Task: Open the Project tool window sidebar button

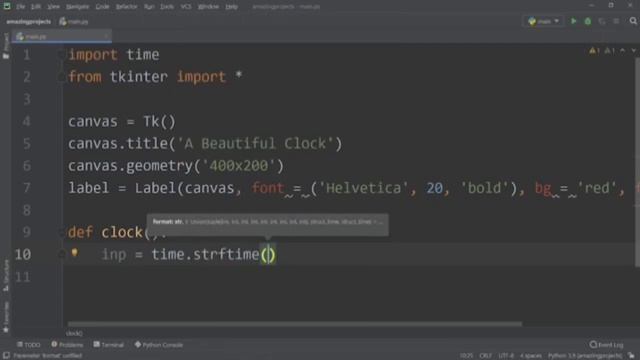Action: pyautogui.click(x=6, y=46)
